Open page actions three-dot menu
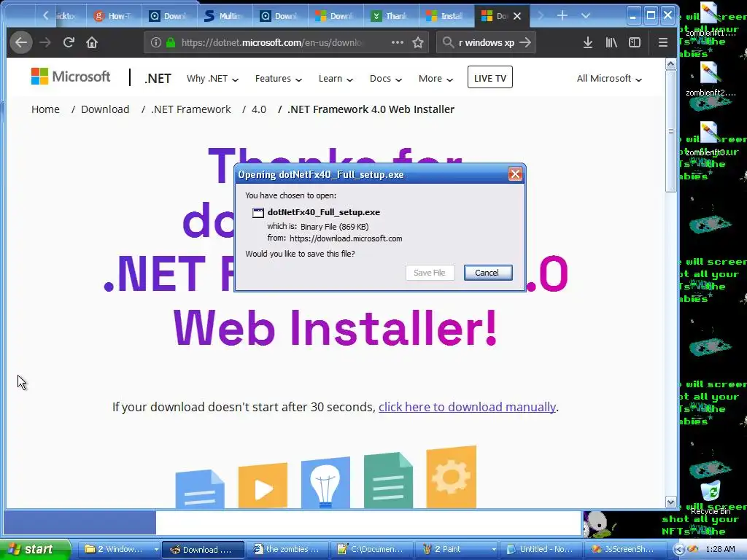The width and height of the screenshot is (747, 560). [x=398, y=42]
